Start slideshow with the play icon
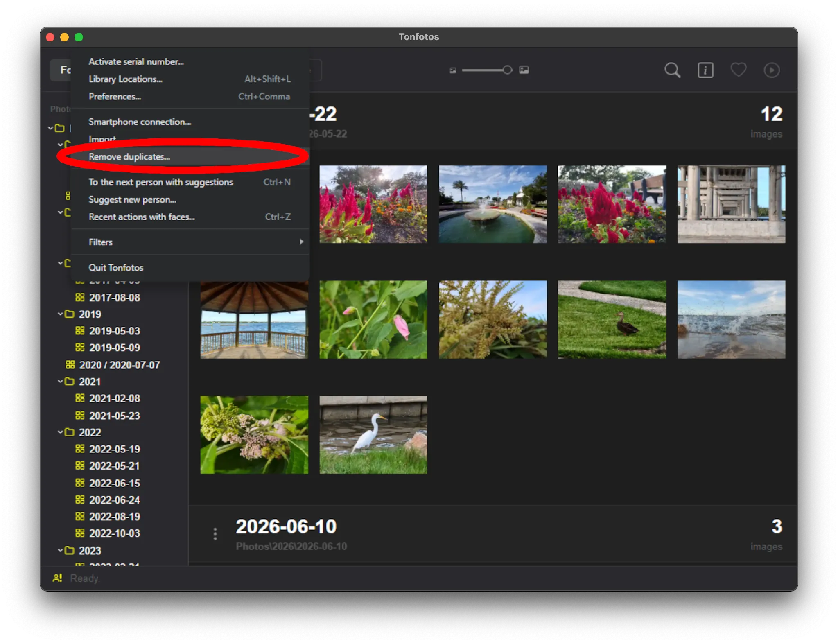This screenshot has height=644, width=838. tap(771, 70)
